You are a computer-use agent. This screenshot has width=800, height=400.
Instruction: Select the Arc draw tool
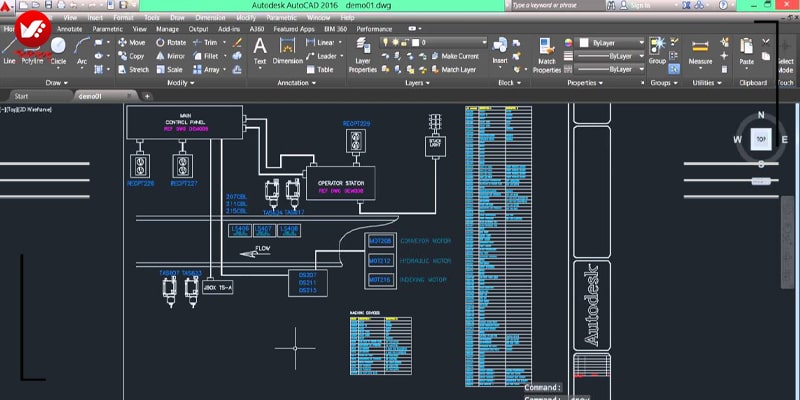[82, 52]
